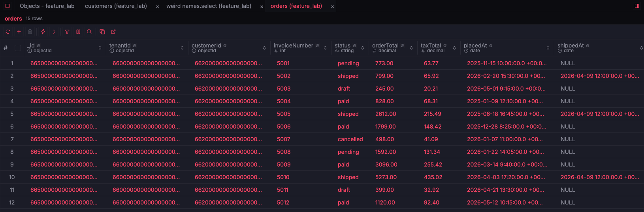Switch to customers (feature_lab) tab
This screenshot has width=644, height=212.
(116, 6)
